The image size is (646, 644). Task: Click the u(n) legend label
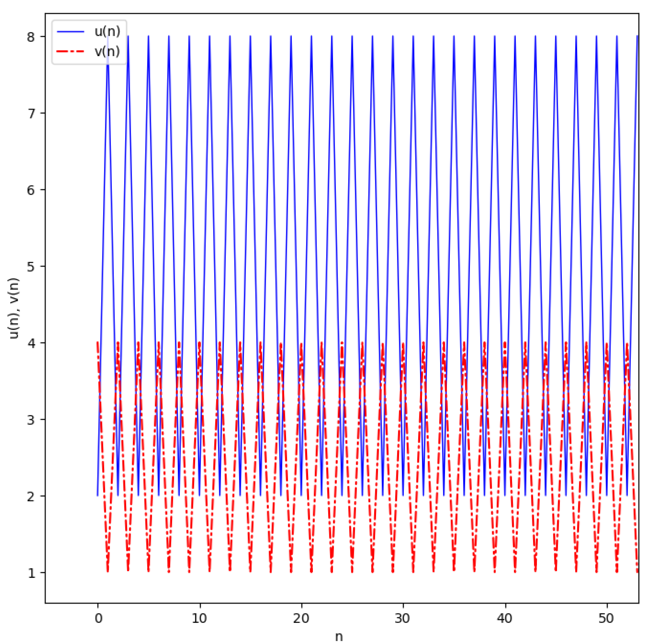tap(107, 31)
